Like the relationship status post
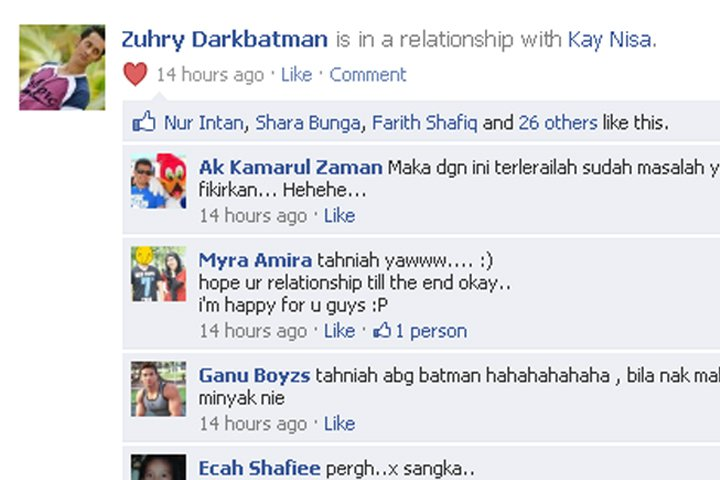This screenshot has height=480, width=720. [x=296, y=74]
